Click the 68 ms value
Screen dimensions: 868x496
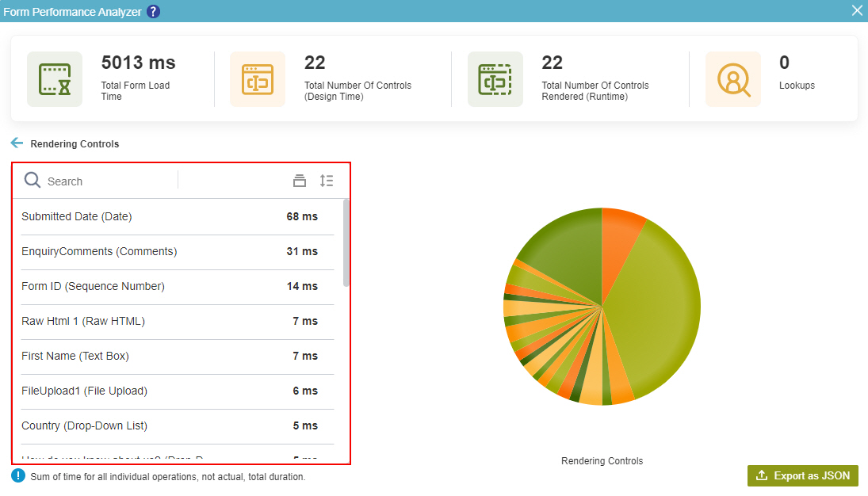click(302, 216)
